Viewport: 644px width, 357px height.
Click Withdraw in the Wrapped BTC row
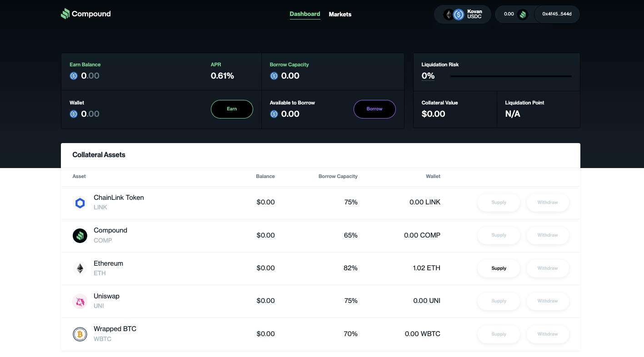point(547,334)
